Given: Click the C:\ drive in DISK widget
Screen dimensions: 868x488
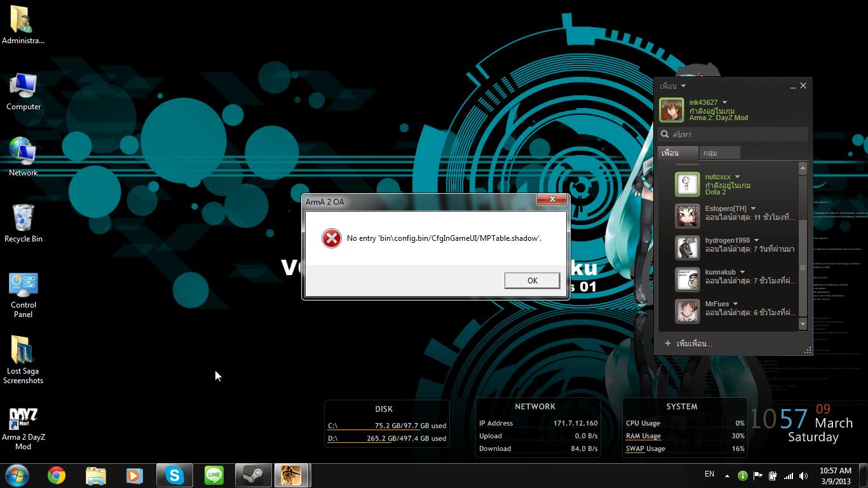Looking at the screenshot, I should 387,426.
